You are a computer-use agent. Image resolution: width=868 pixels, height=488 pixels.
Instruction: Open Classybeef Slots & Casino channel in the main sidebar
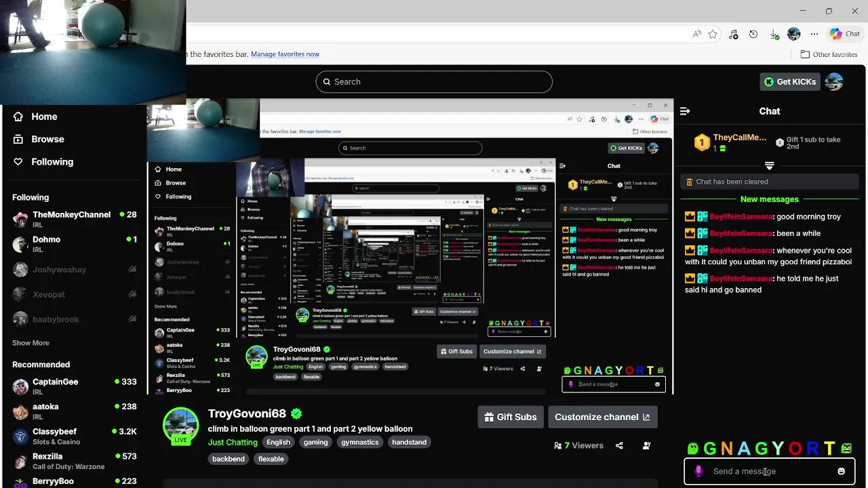pyautogui.click(x=74, y=436)
